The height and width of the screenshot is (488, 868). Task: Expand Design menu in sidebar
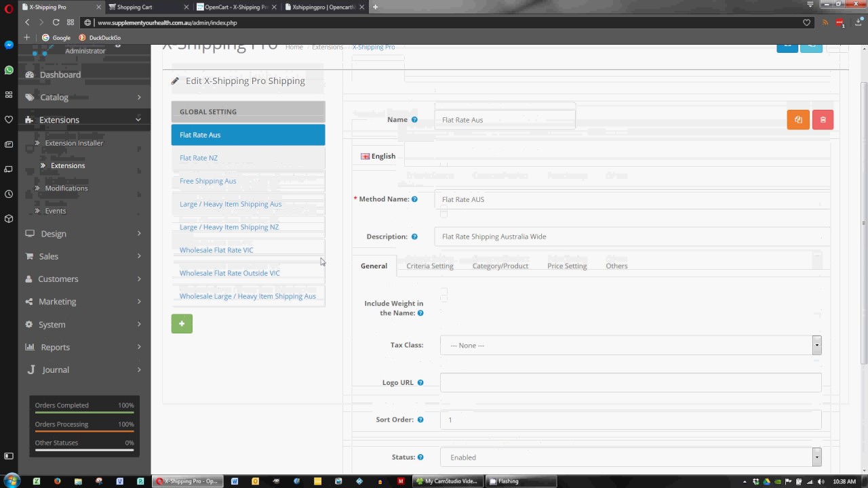point(84,234)
